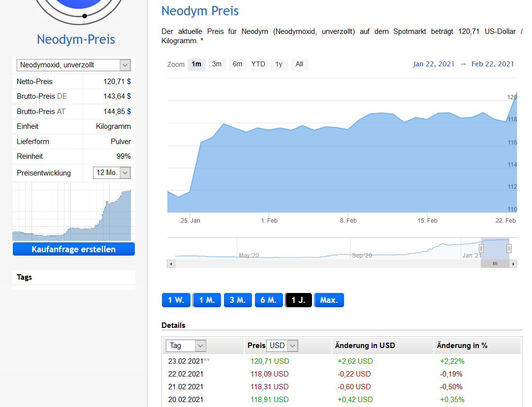Open the USD currency dropdown
This screenshot has height=407, width=532.
pos(282,346)
